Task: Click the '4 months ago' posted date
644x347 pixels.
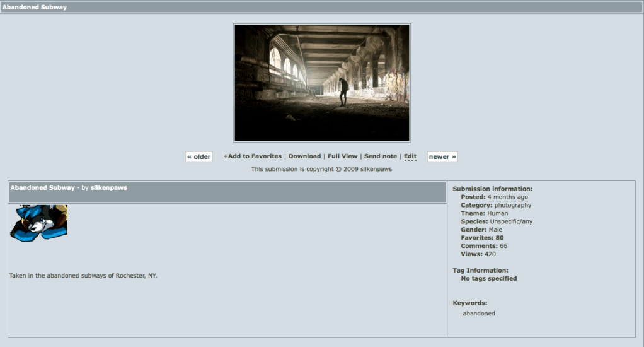Action: pos(507,197)
